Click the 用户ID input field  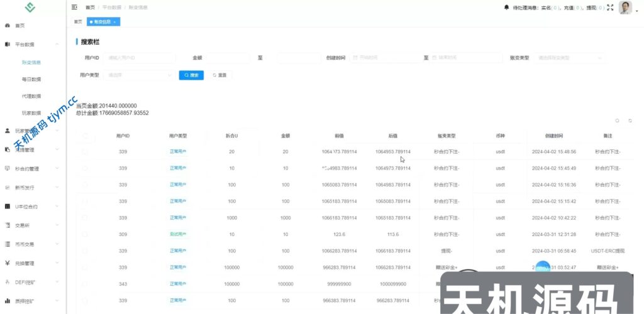pyautogui.click(x=140, y=58)
